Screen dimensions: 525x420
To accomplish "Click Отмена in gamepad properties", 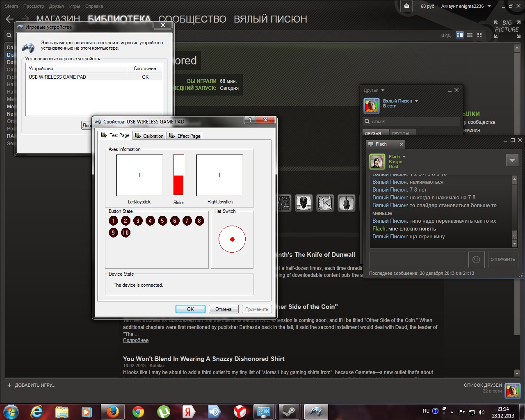I will click(224, 309).
